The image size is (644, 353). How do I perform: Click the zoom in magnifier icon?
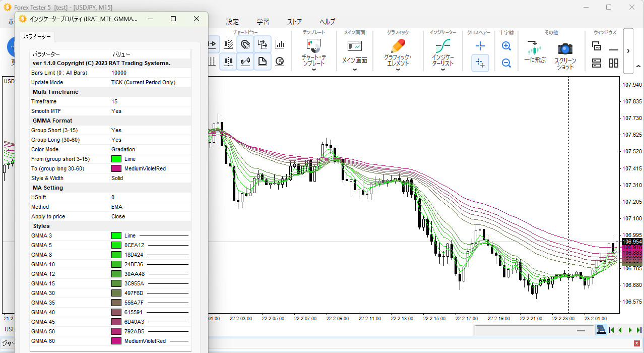coord(506,46)
